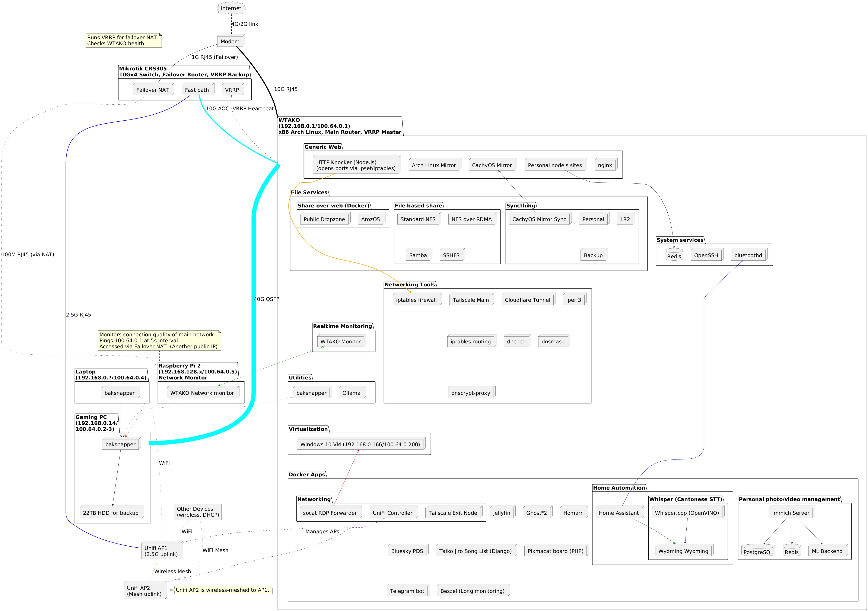
Task: Click the iptables firewall node
Action: [417, 299]
